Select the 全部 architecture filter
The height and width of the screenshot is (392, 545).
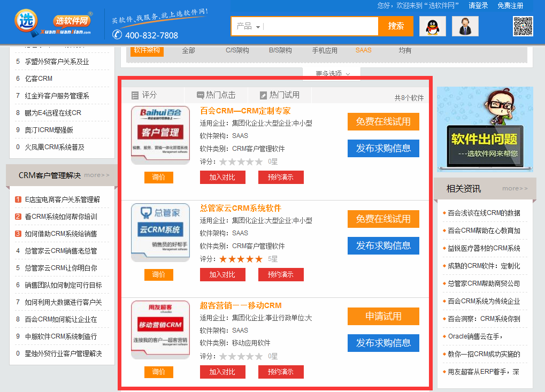pos(188,50)
